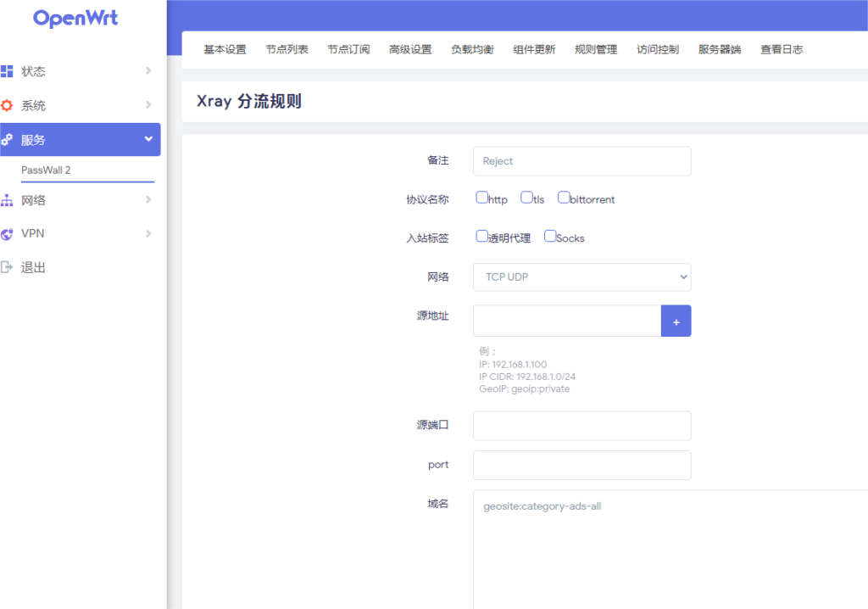Click the VPN icon in sidebar
This screenshot has height=609, width=868.
(7, 234)
